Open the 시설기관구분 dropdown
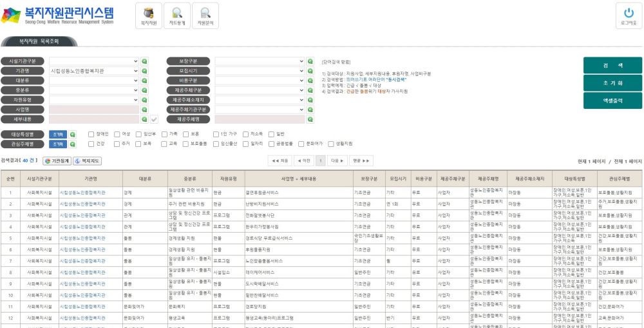644x328 pixels. [94, 61]
